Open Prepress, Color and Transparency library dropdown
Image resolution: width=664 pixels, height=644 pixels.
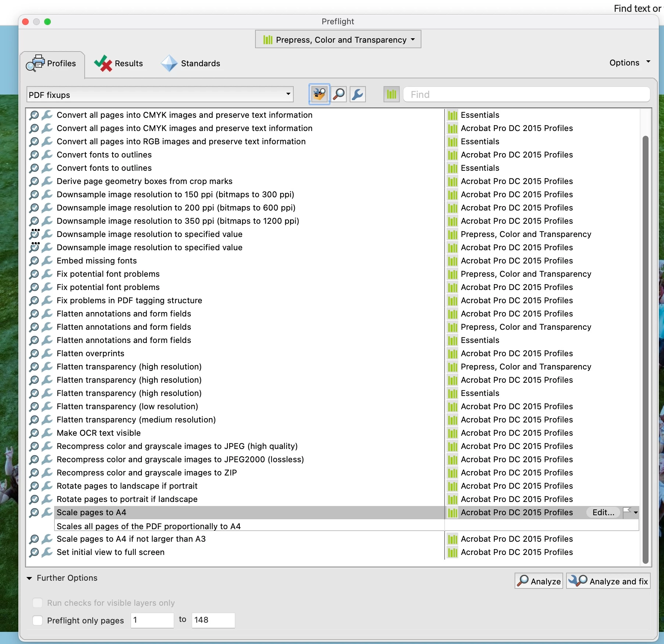[338, 39]
